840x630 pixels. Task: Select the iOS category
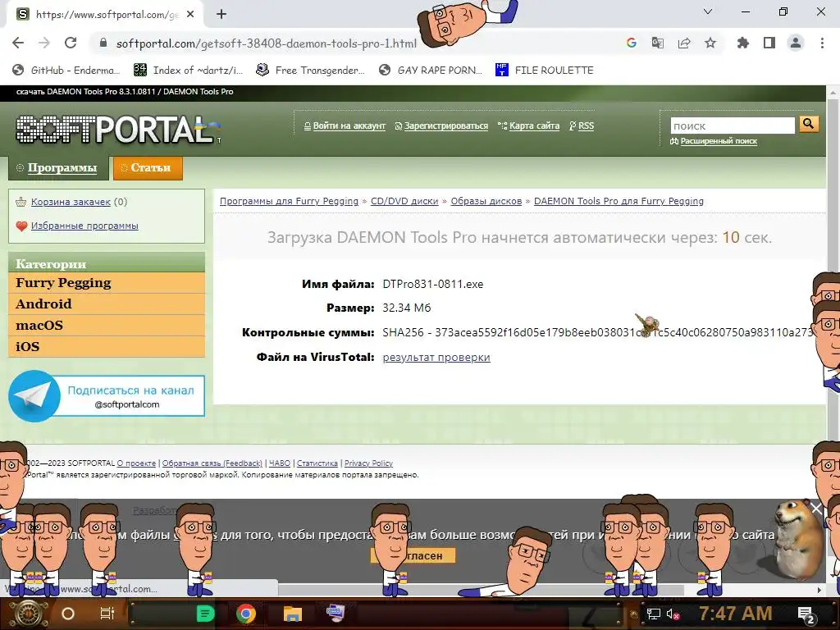click(x=107, y=347)
